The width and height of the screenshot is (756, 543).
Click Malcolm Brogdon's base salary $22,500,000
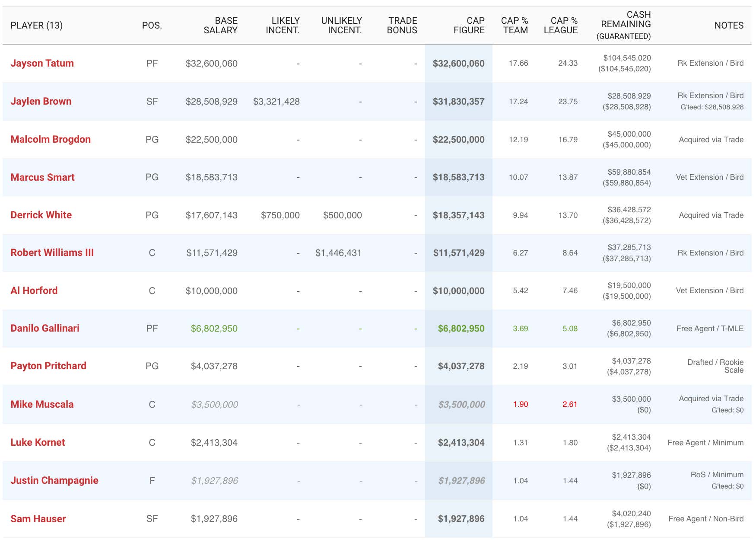212,140
